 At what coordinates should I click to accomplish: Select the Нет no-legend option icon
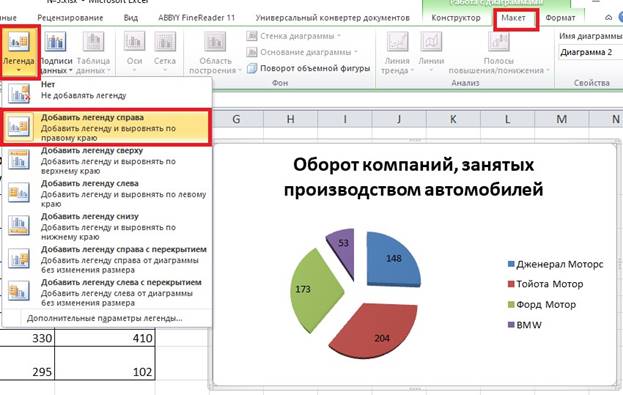pyautogui.click(x=19, y=93)
